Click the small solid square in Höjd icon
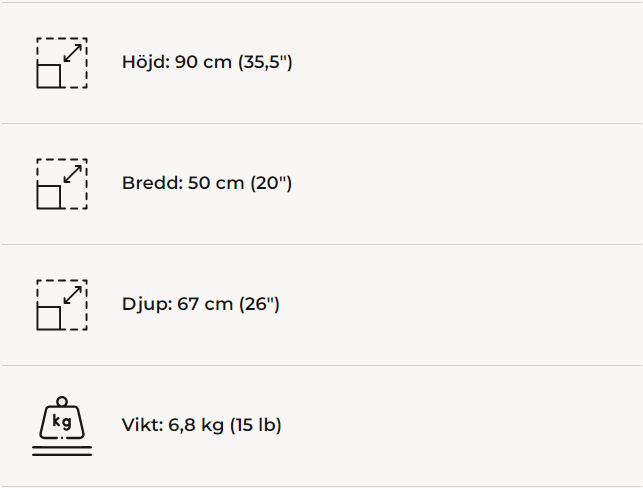The width and height of the screenshot is (643, 488). point(49,75)
